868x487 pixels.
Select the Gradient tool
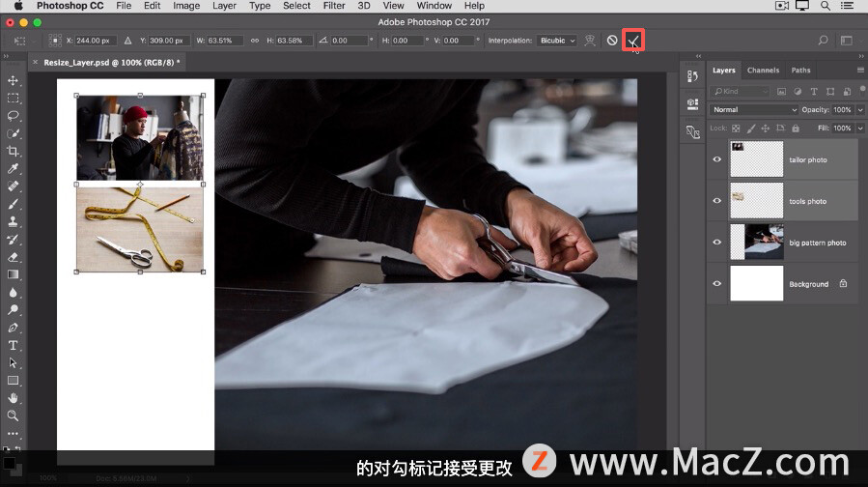pyautogui.click(x=13, y=274)
